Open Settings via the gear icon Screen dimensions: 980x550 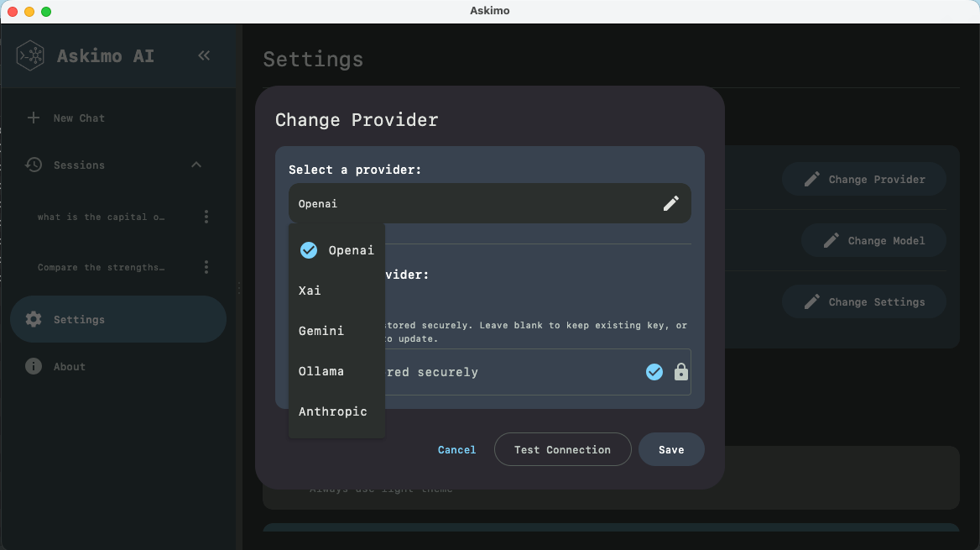point(34,319)
